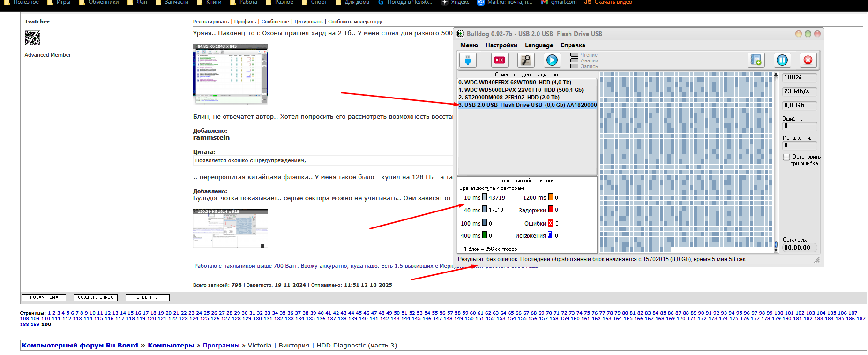Open the Справка menu
This screenshot has height=355, width=868.
pyautogui.click(x=572, y=45)
